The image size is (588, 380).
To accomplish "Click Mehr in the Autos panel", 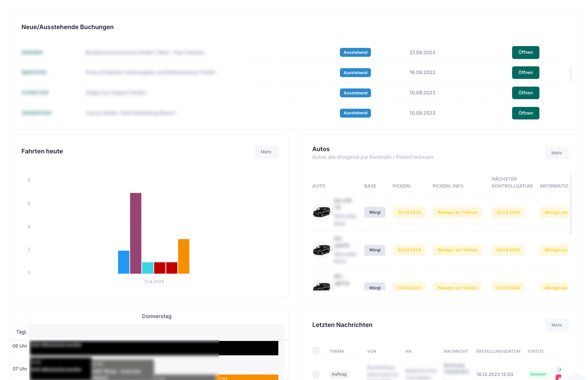I will point(556,153).
